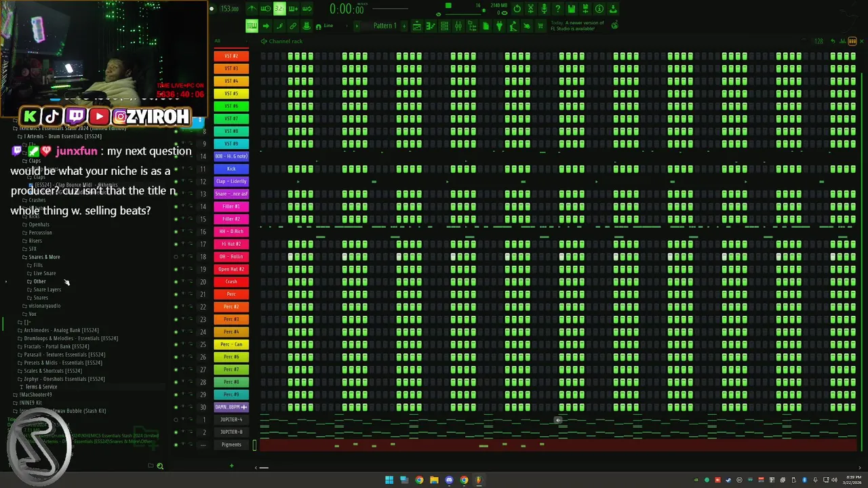Select the Kick channel button
This screenshot has width=868, height=488.
pos(231,169)
